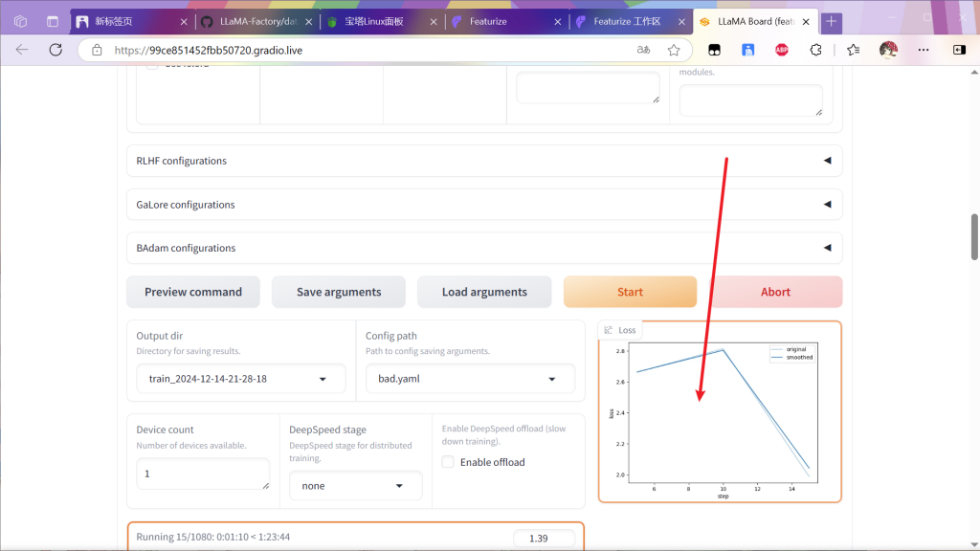The width and height of the screenshot is (980, 551).
Task: Open the user profile avatar
Action: (888, 50)
